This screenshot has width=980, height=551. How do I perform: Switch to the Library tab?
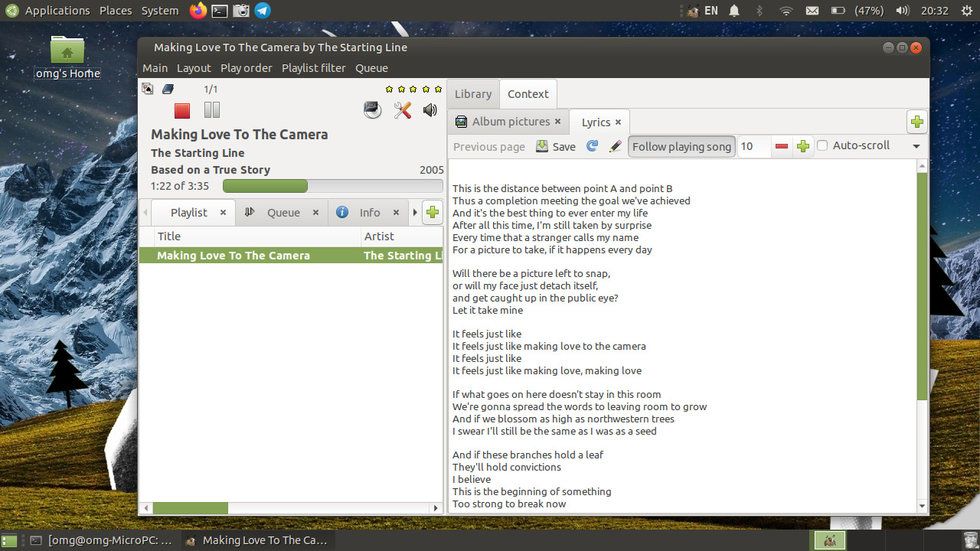coord(473,94)
